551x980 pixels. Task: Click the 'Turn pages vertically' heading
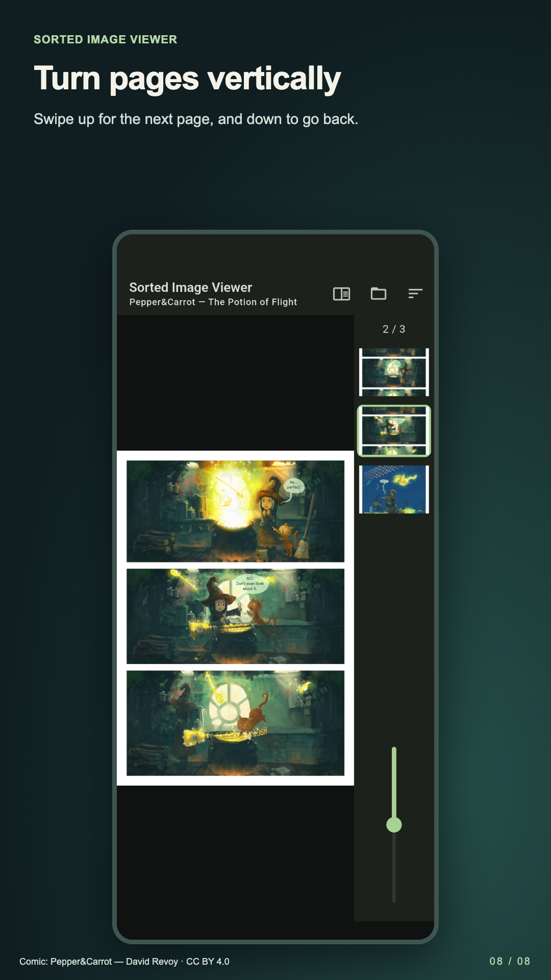pyautogui.click(x=187, y=79)
